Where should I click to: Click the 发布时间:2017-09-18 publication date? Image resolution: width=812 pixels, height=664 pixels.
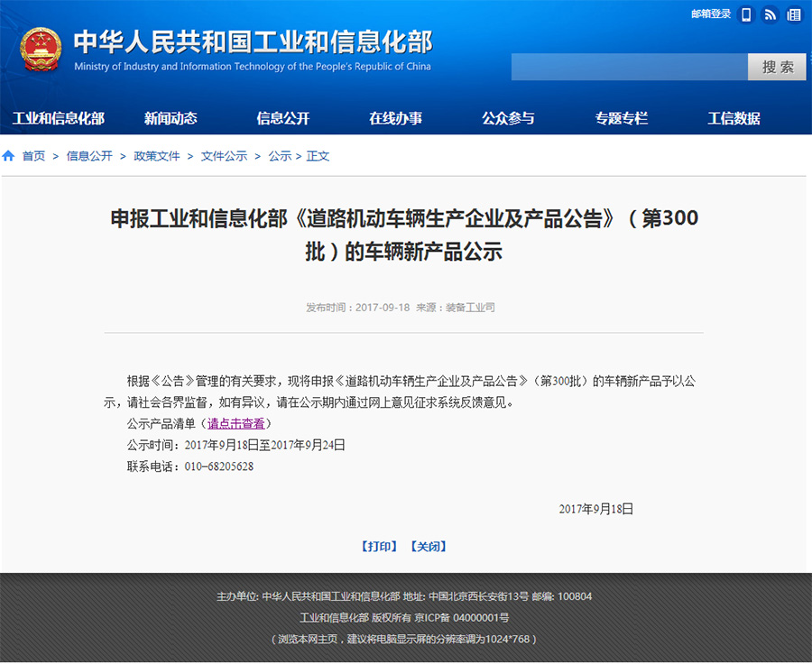point(357,308)
